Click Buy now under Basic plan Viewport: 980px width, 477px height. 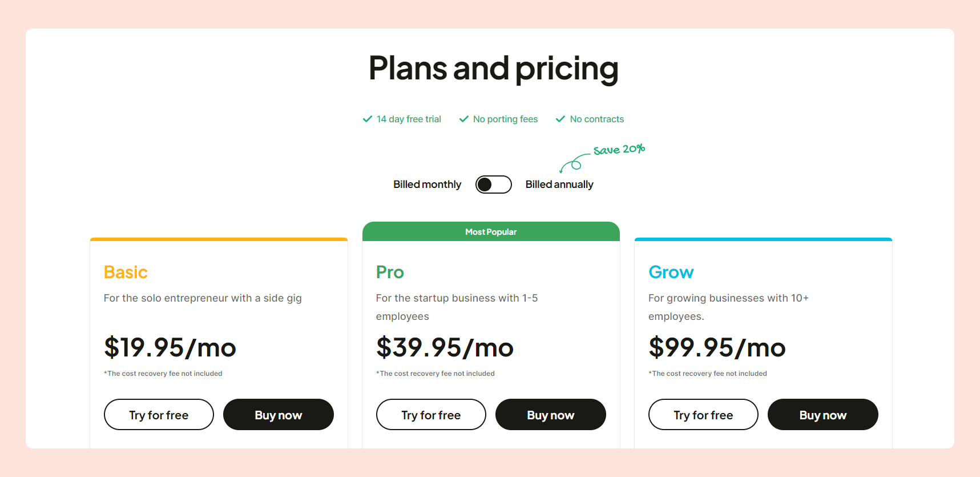(x=279, y=415)
